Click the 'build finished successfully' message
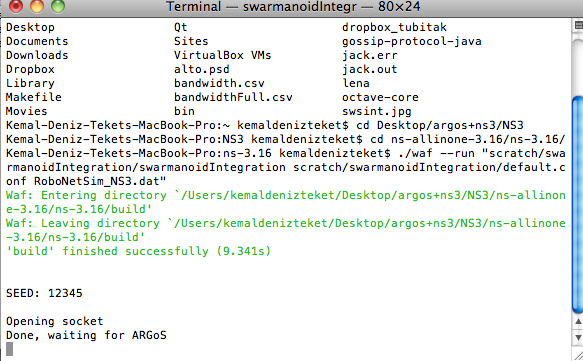This screenshot has width=583, height=361. click(138, 251)
